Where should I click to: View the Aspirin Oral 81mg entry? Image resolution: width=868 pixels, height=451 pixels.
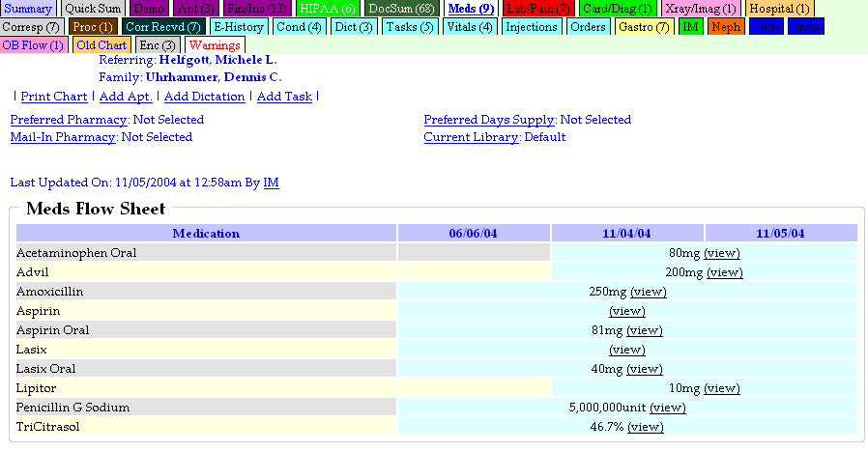[x=645, y=330]
